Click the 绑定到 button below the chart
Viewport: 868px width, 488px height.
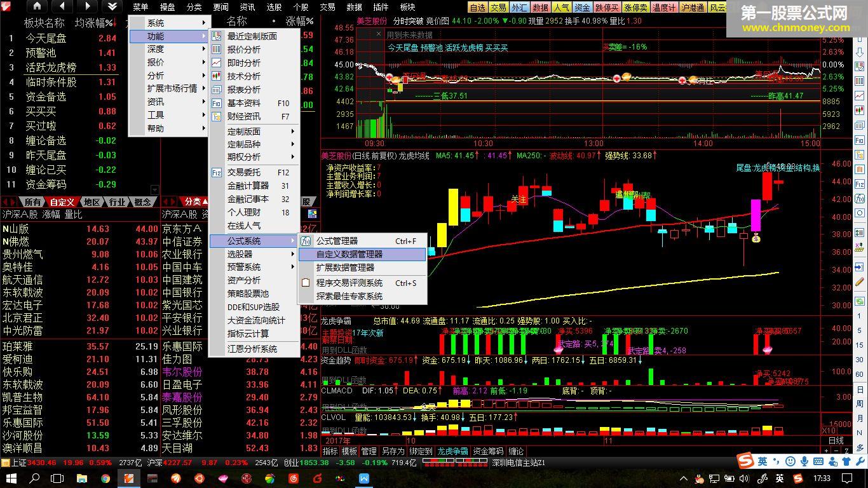pos(421,451)
